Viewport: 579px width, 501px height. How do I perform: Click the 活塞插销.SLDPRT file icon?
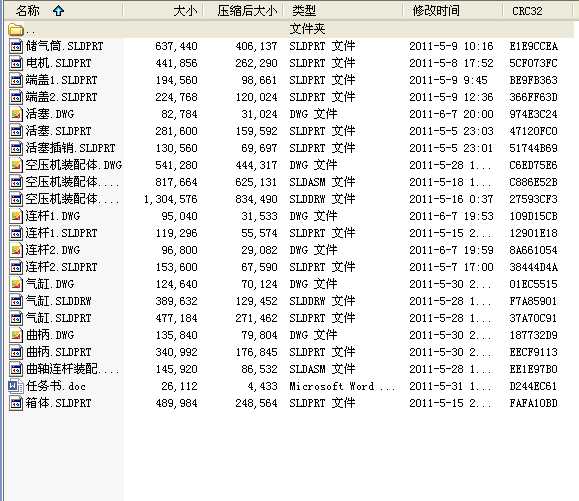pos(16,148)
